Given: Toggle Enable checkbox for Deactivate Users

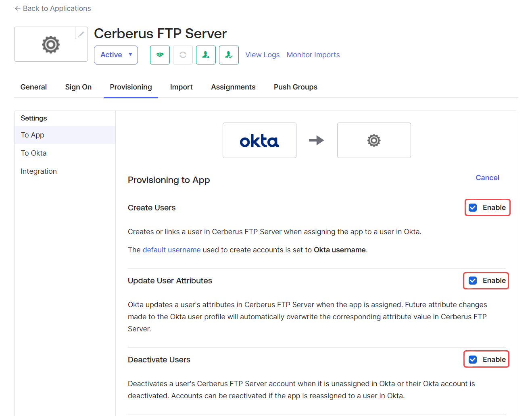Looking at the screenshot, I should [x=473, y=360].
